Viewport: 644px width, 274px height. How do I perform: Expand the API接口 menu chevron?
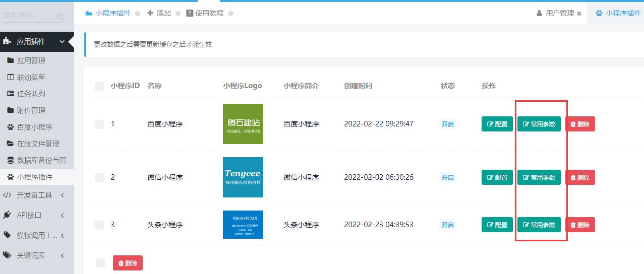(x=62, y=215)
